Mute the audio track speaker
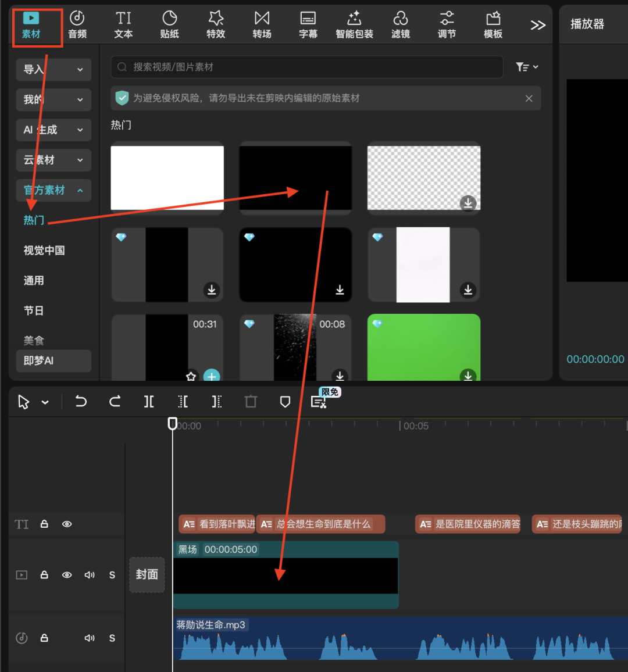628x672 pixels. [x=90, y=638]
